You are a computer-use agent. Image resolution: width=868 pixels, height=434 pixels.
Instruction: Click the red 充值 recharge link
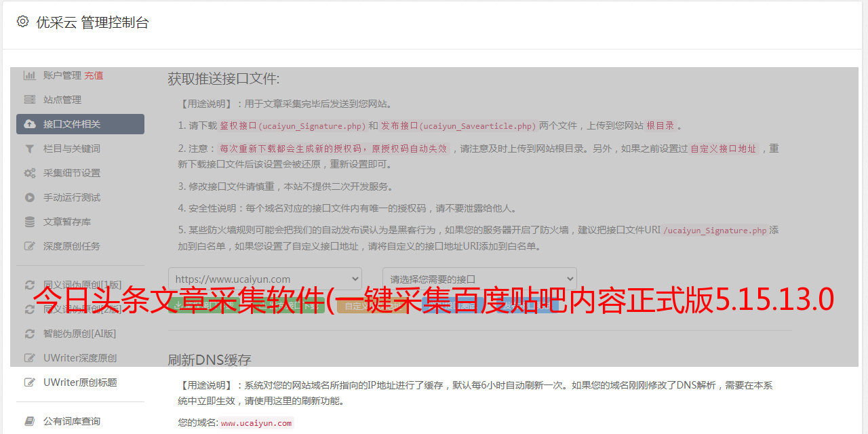pyautogui.click(x=94, y=75)
